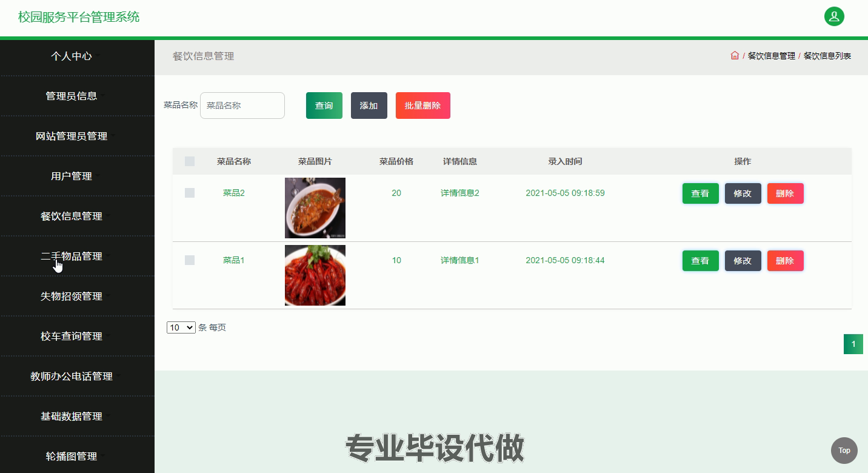
Task: Click 菜品名称 column header
Action: (x=234, y=161)
